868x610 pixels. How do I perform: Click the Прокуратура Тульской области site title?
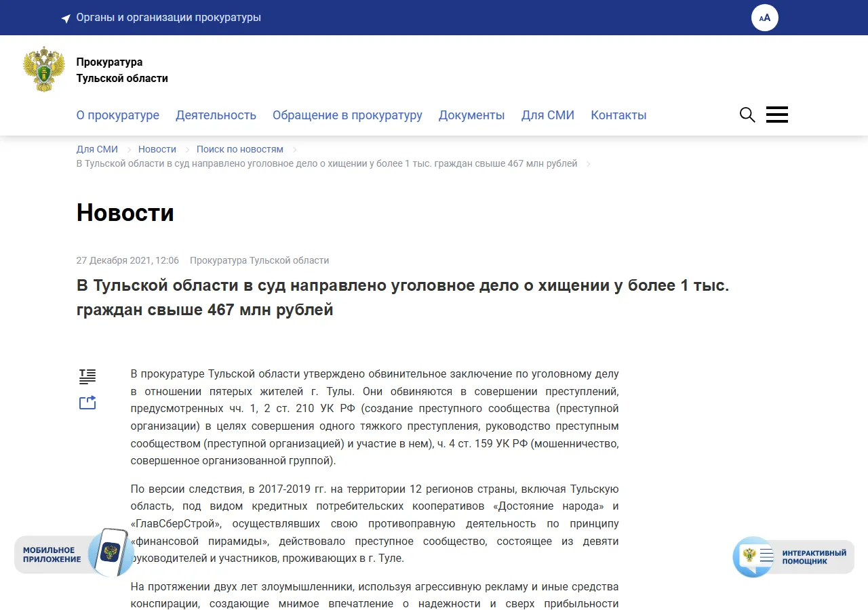tap(122, 70)
